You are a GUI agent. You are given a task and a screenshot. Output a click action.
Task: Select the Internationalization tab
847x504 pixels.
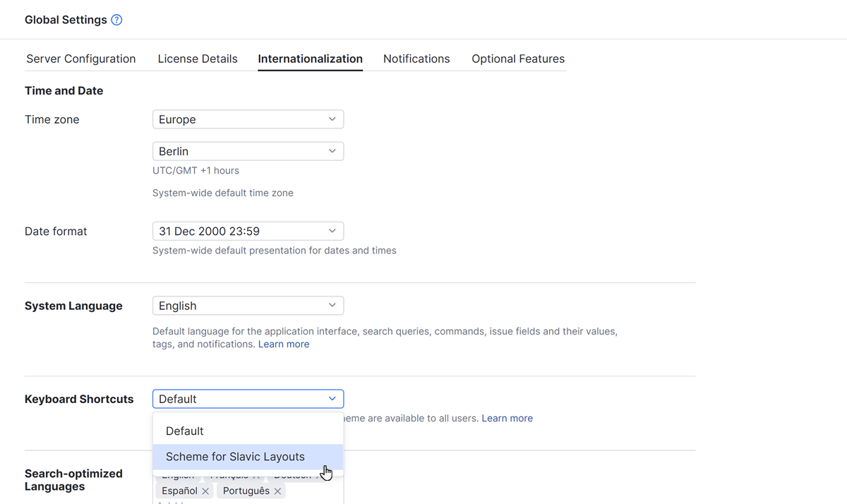point(311,59)
